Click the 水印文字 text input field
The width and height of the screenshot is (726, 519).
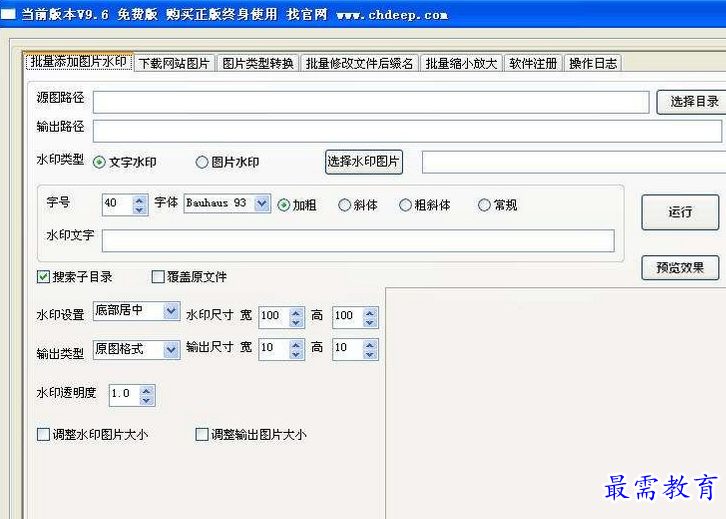pos(358,241)
